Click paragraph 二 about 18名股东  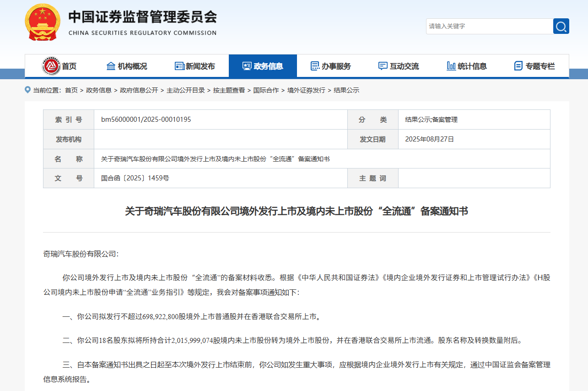pyautogui.click(x=292, y=340)
